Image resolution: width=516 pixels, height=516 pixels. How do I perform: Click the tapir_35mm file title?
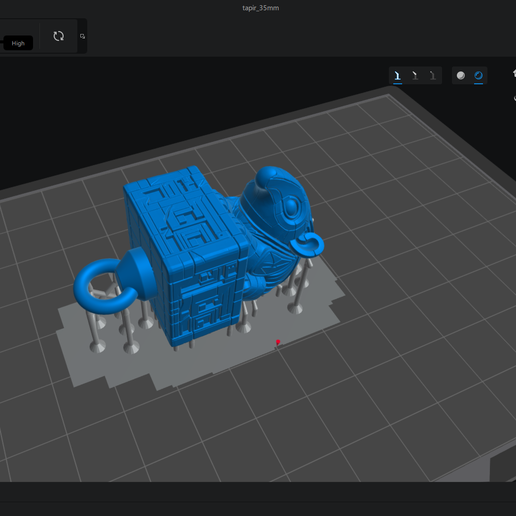260,8
